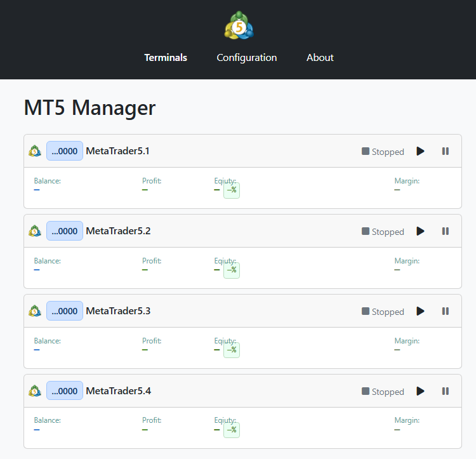Click the Balance label in MetaTrader5.1 card

48,181
